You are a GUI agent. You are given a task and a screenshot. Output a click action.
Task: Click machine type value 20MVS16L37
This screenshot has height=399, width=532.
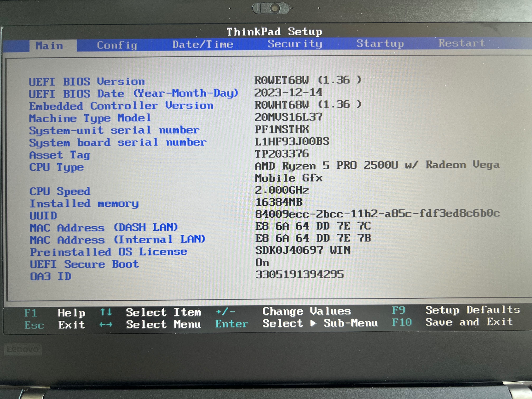click(288, 117)
